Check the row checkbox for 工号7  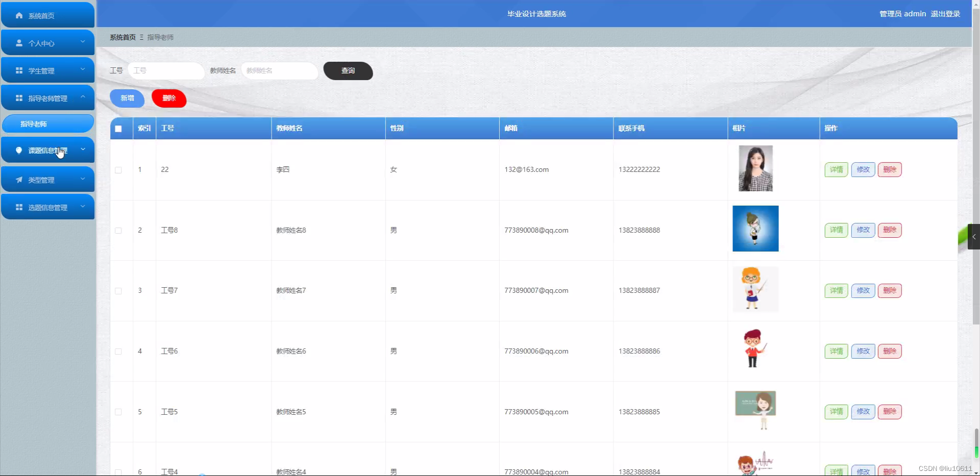[118, 291]
